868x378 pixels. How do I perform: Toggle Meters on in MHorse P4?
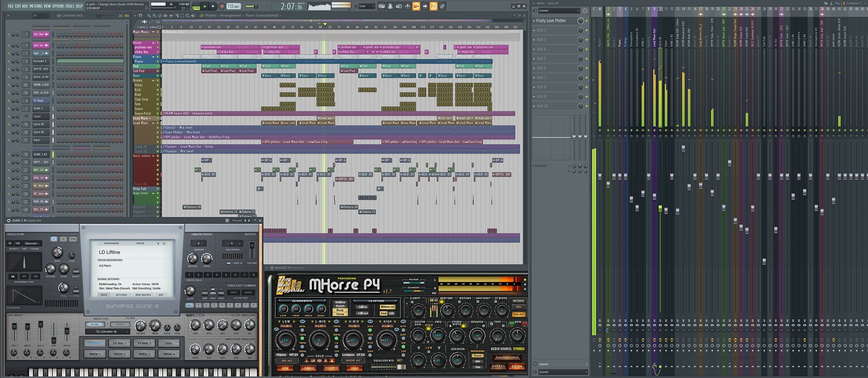[x=388, y=307]
